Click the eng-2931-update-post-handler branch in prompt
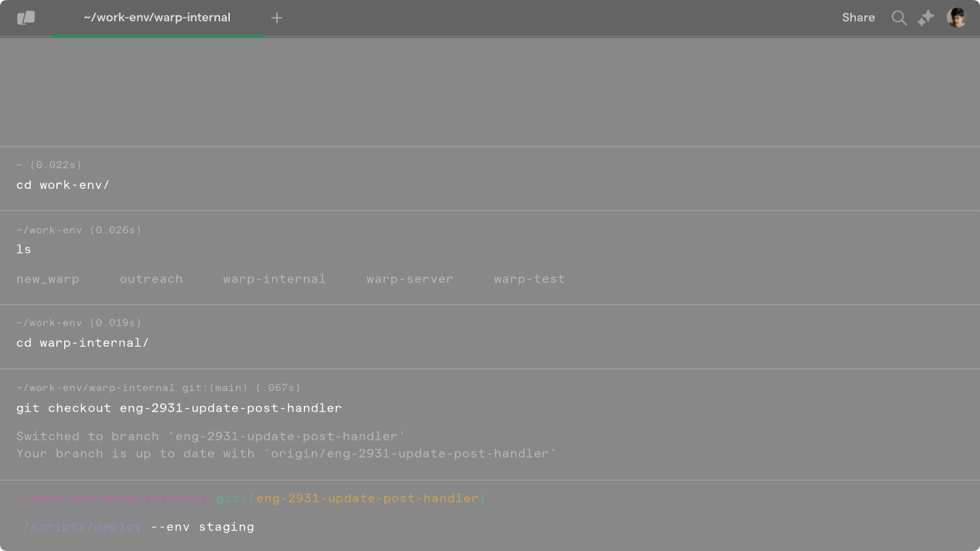This screenshot has height=551, width=980. click(x=367, y=498)
